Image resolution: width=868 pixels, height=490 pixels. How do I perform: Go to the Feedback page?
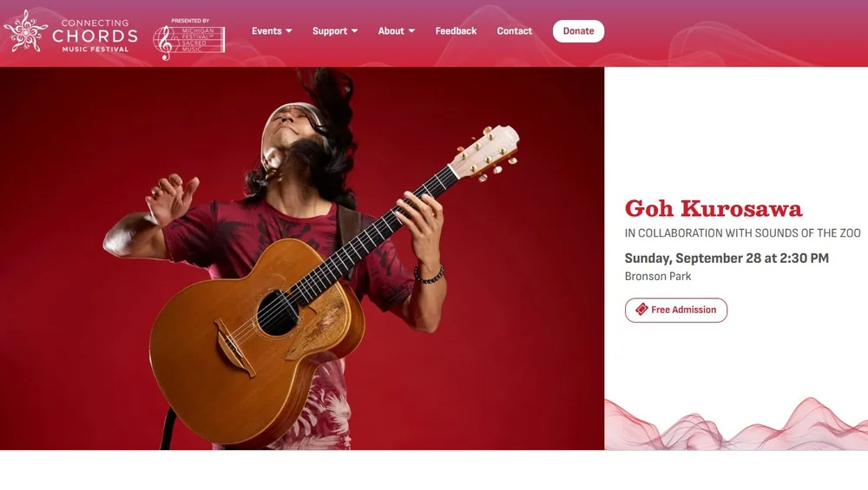(x=456, y=31)
